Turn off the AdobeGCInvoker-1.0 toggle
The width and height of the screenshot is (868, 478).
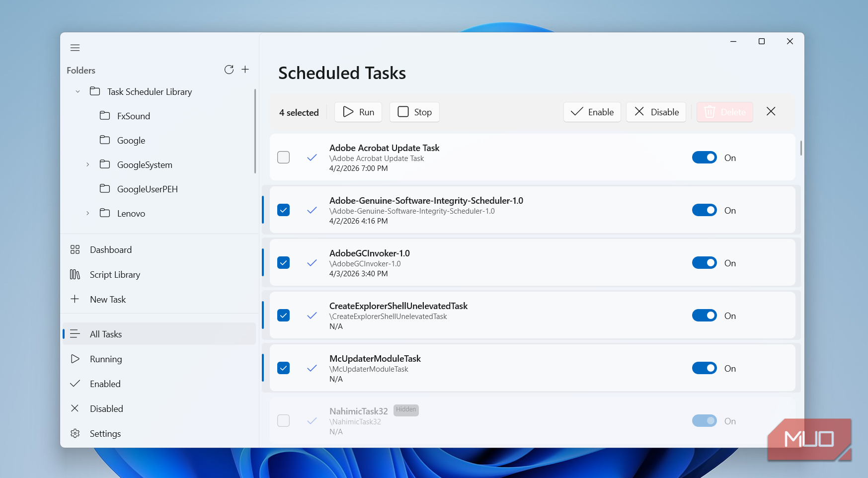click(x=705, y=263)
